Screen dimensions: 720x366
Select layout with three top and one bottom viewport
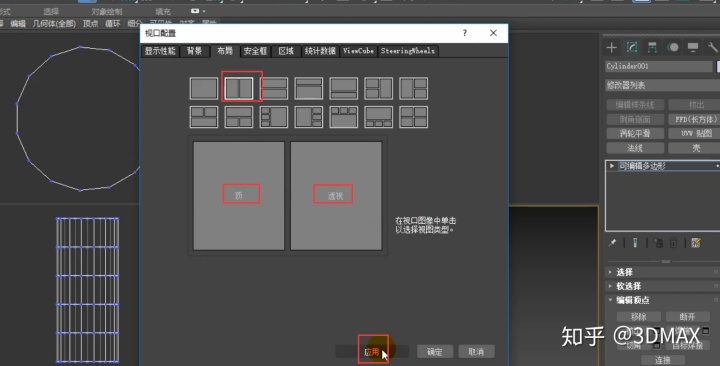[x=343, y=117]
